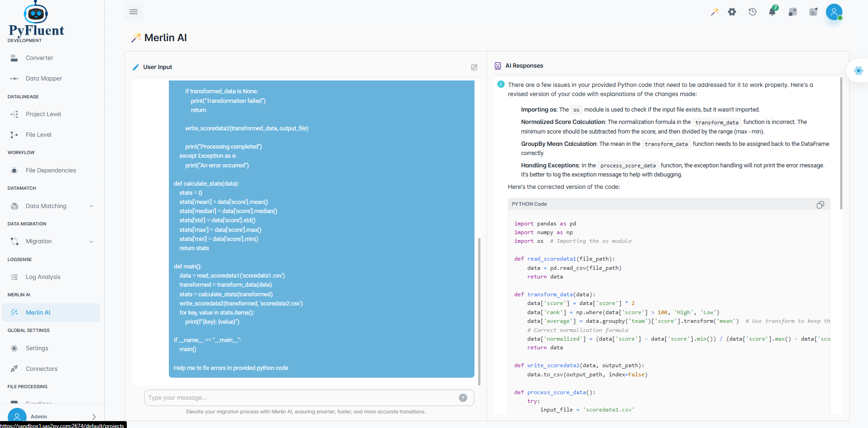The width and height of the screenshot is (868, 428).
Task: Click the edit icon in the User Input header
Action: tap(474, 67)
